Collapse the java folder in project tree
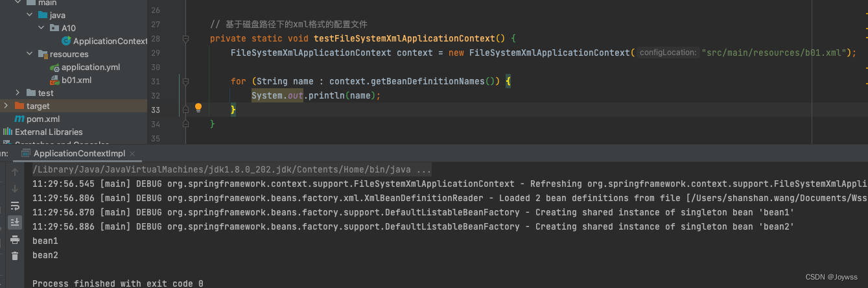Screen dimensions: 868x288 coord(30,15)
